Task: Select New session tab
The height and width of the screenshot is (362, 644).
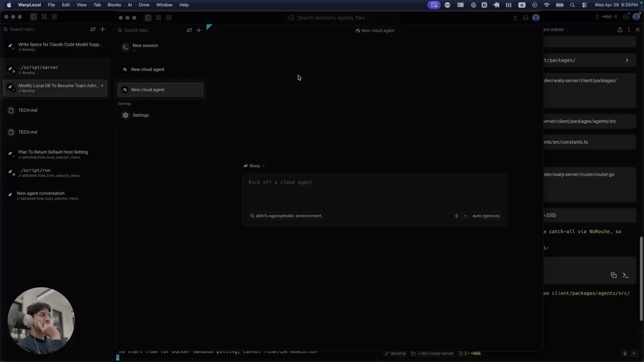Action: (160, 47)
